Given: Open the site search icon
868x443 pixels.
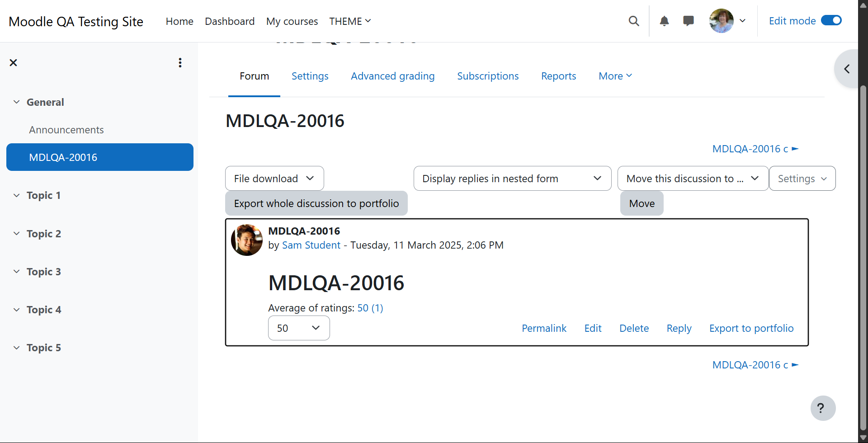Looking at the screenshot, I should [x=634, y=21].
